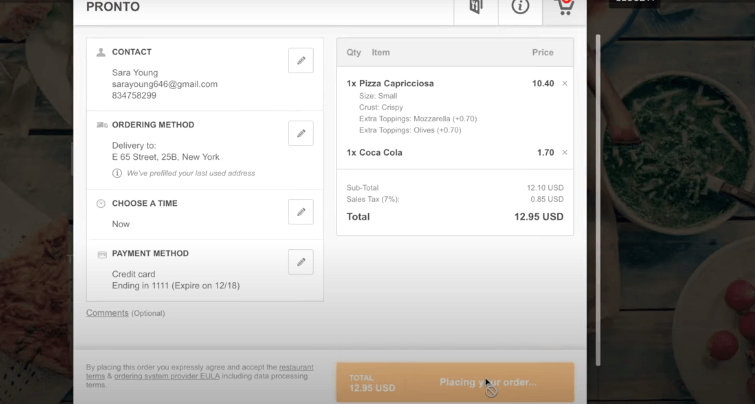
Task: Open the shopping cart icon
Action: [x=564, y=7]
